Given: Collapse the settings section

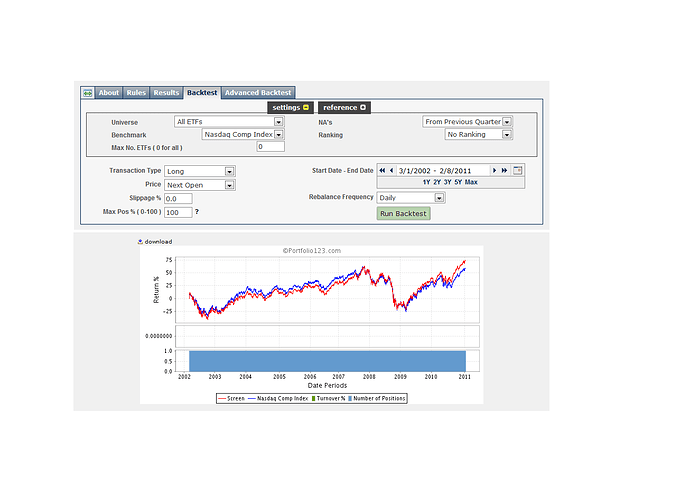Looking at the screenshot, I should click(x=290, y=107).
